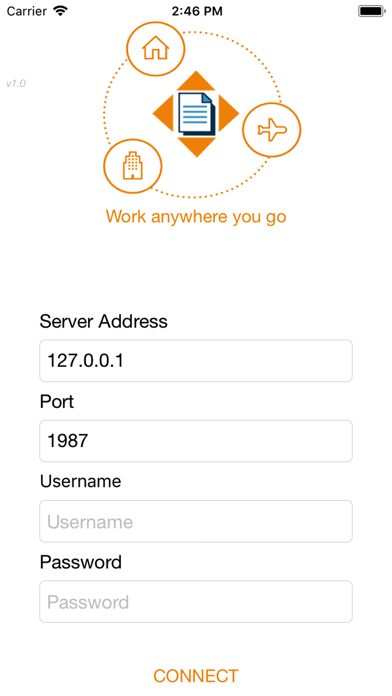The height and width of the screenshot is (696, 392).
Task: Tap the airplane icon in the orange circle
Action: pyautogui.click(x=272, y=130)
